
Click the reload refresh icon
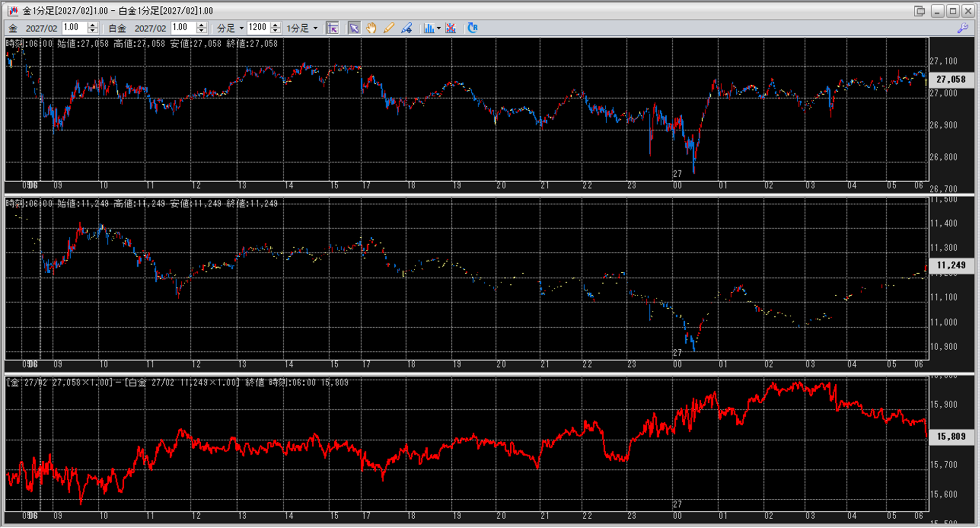[x=472, y=28]
